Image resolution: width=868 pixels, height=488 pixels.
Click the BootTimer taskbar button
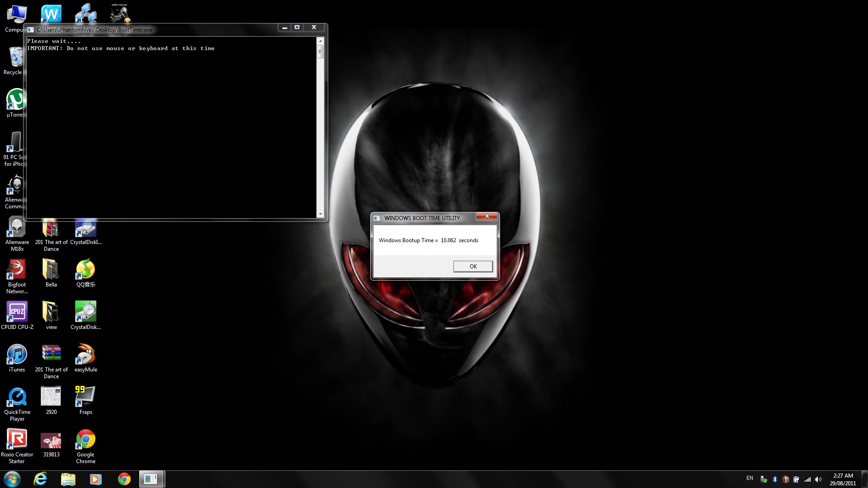click(x=151, y=479)
